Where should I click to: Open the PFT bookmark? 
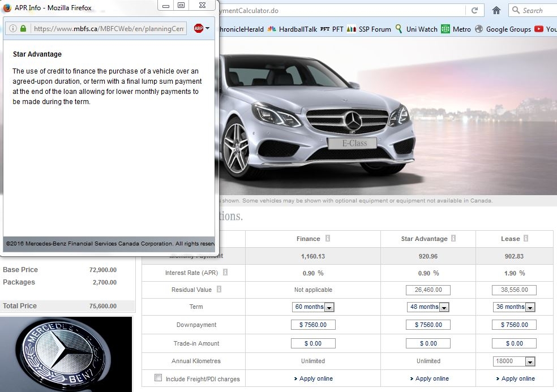[332, 29]
